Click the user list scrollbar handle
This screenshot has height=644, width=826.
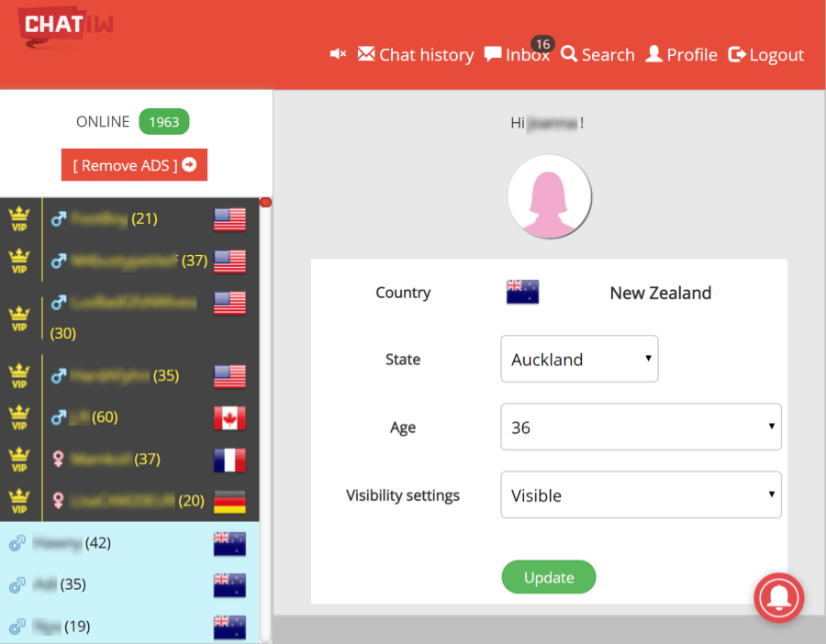click(265, 202)
